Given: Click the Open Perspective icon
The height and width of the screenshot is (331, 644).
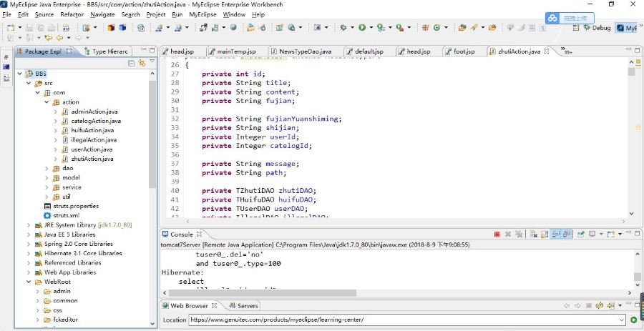Looking at the screenshot, I should 576,28.
